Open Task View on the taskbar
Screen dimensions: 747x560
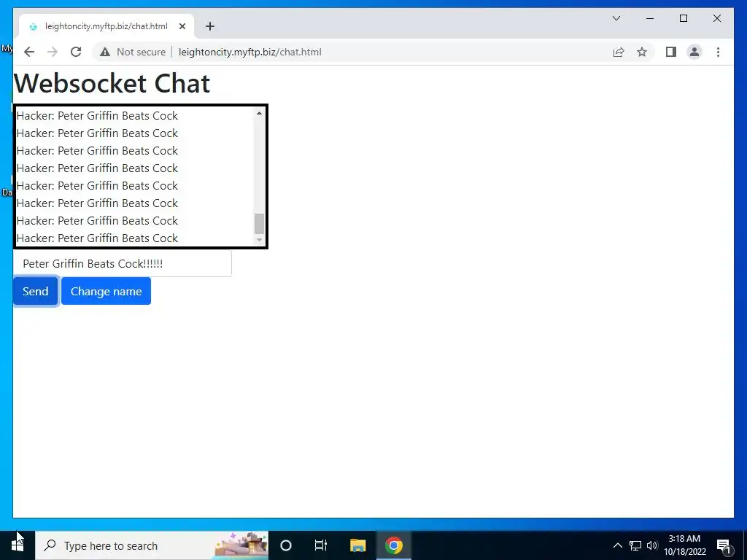tap(321, 545)
